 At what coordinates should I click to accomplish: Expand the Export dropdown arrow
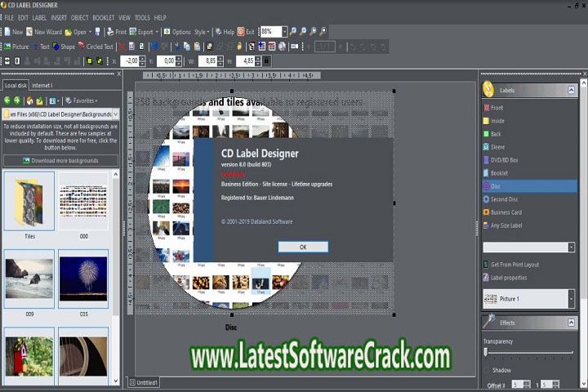[157, 32]
